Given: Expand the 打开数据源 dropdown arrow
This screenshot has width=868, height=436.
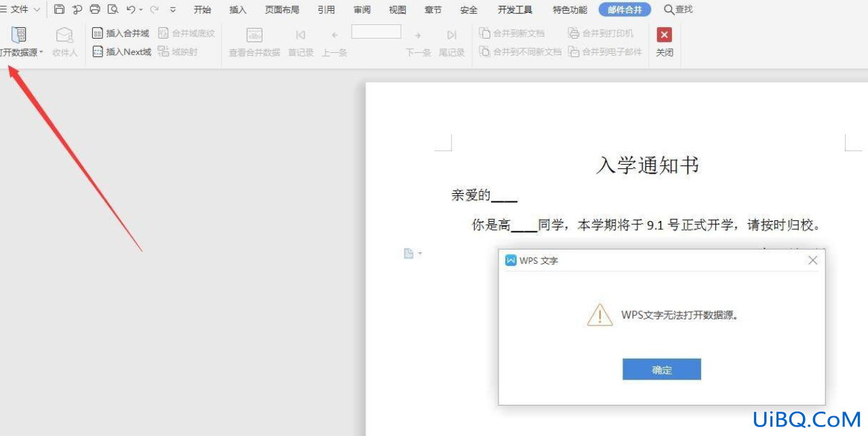Looking at the screenshot, I should [x=41, y=52].
